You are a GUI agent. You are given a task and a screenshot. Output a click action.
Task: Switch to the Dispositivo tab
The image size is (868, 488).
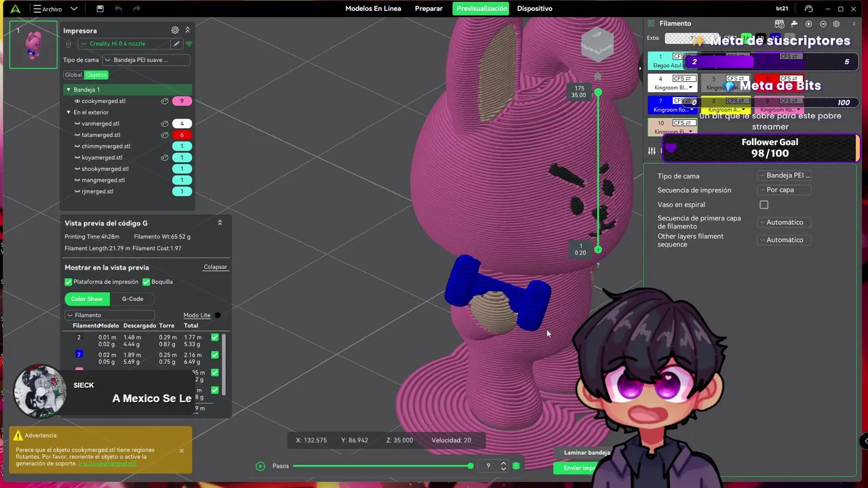click(534, 9)
